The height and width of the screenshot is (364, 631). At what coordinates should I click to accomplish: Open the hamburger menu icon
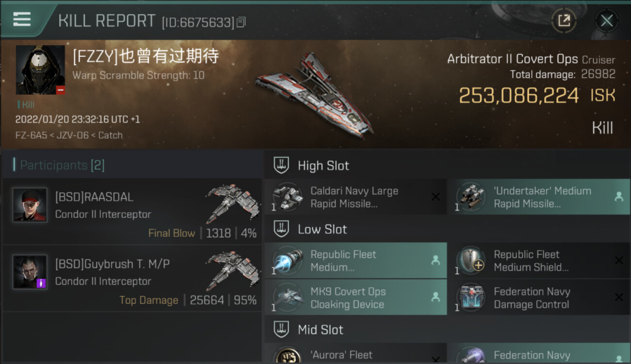[x=22, y=19]
